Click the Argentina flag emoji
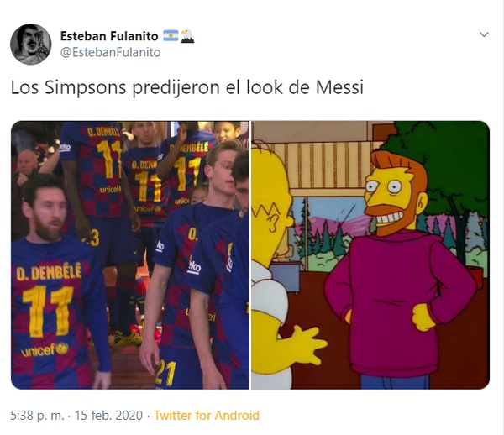 point(171,35)
